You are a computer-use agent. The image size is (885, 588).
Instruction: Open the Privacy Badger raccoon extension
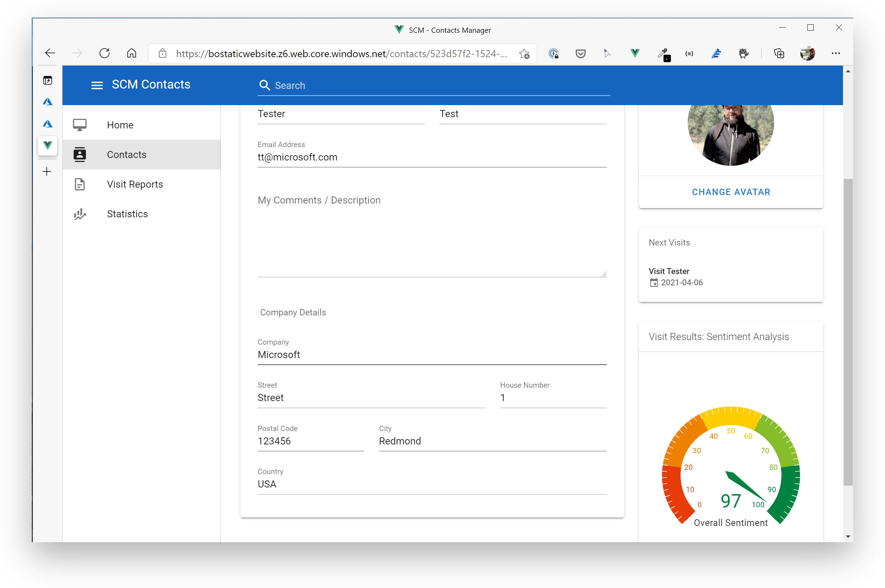tap(743, 53)
